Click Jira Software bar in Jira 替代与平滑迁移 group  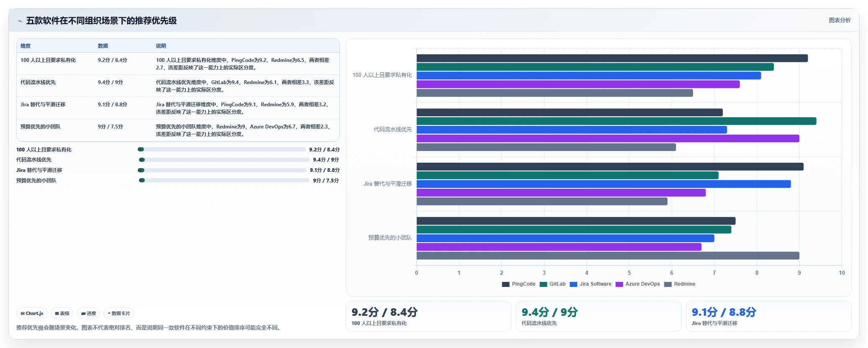pyautogui.click(x=604, y=184)
